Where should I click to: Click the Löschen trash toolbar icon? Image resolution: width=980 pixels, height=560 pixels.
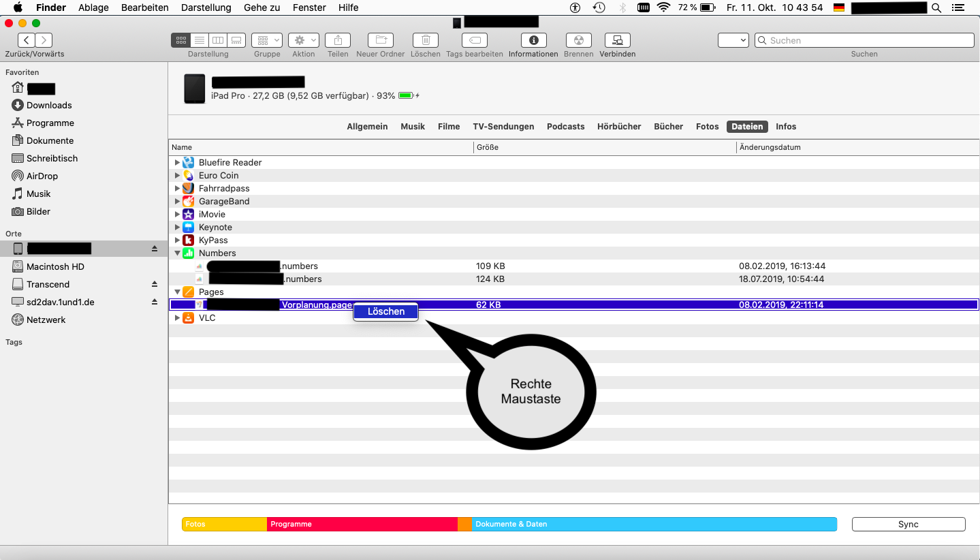(x=426, y=40)
